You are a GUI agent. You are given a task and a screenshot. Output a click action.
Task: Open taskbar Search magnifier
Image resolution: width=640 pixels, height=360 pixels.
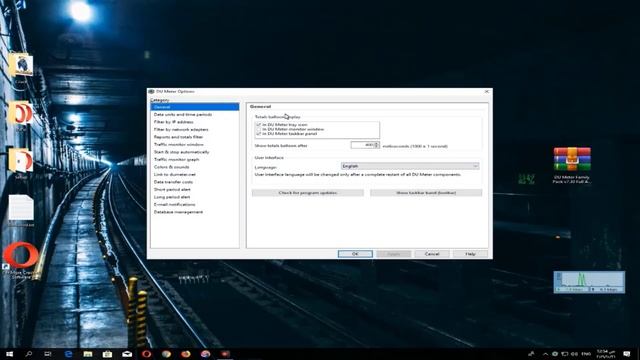(29, 354)
